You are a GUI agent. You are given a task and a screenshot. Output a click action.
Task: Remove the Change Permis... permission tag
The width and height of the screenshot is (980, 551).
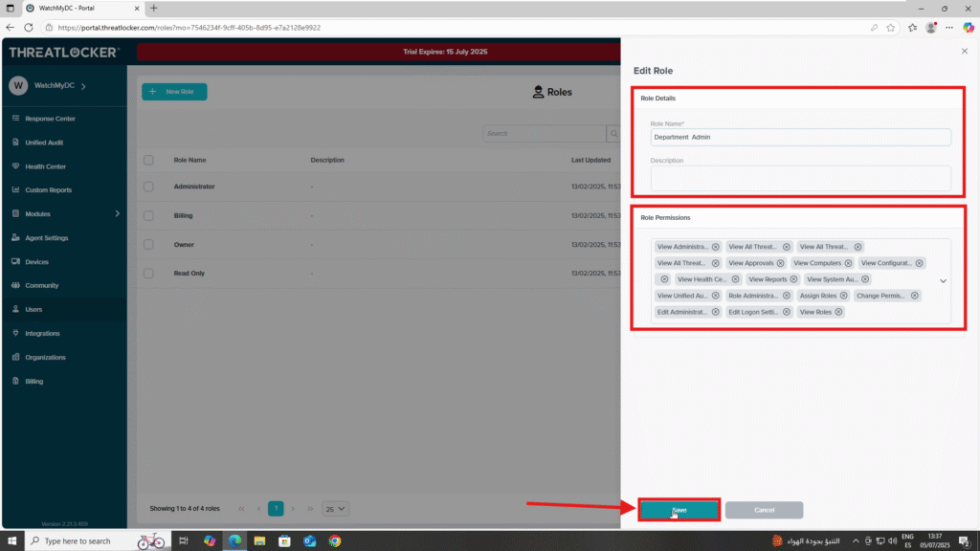pyautogui.click(x=914, y=296)
